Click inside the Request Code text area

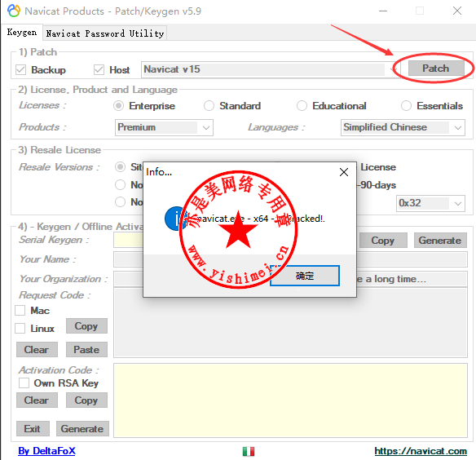click(x=290, y=323)
